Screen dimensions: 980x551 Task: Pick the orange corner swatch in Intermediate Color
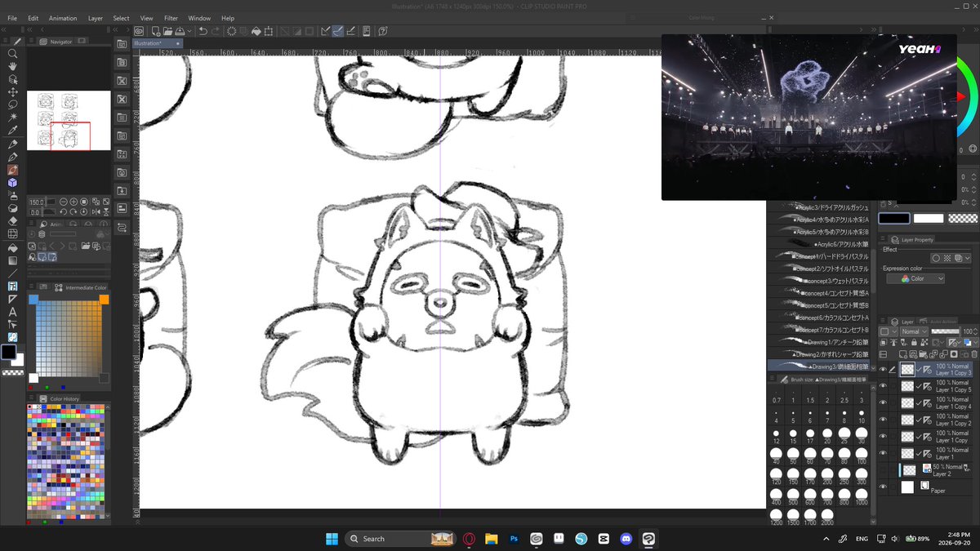105,300
